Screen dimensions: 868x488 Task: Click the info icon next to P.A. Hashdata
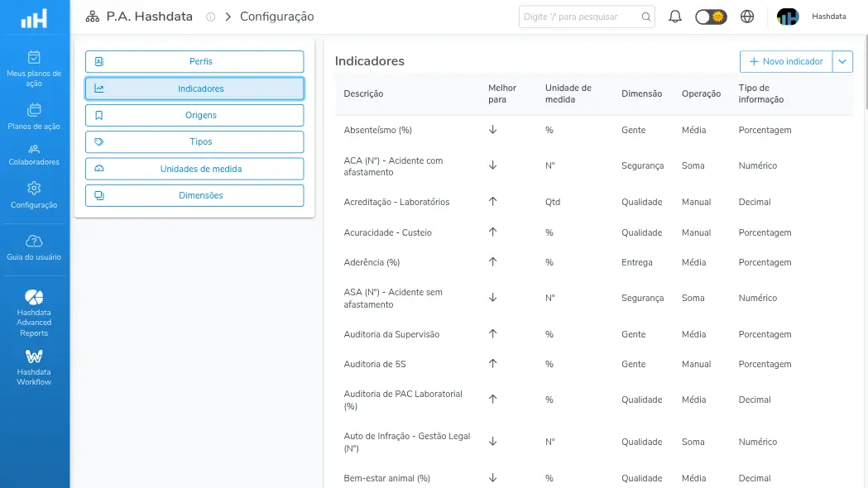tap(210, 17)
